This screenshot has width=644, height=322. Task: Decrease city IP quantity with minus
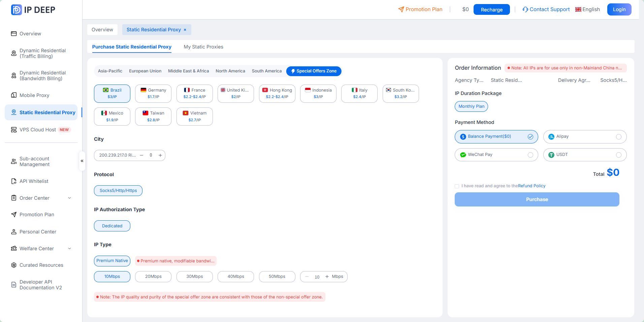click(141, 155)
